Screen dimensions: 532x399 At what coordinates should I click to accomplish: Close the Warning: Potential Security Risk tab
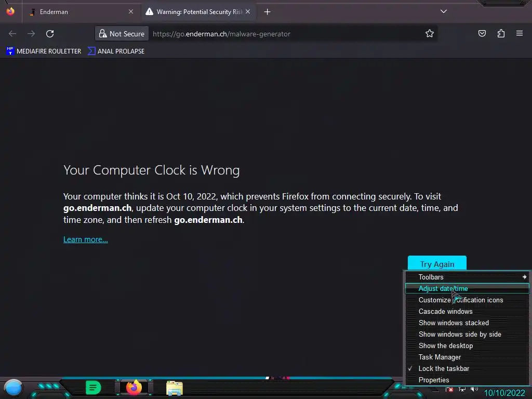[x=248, y=11]
